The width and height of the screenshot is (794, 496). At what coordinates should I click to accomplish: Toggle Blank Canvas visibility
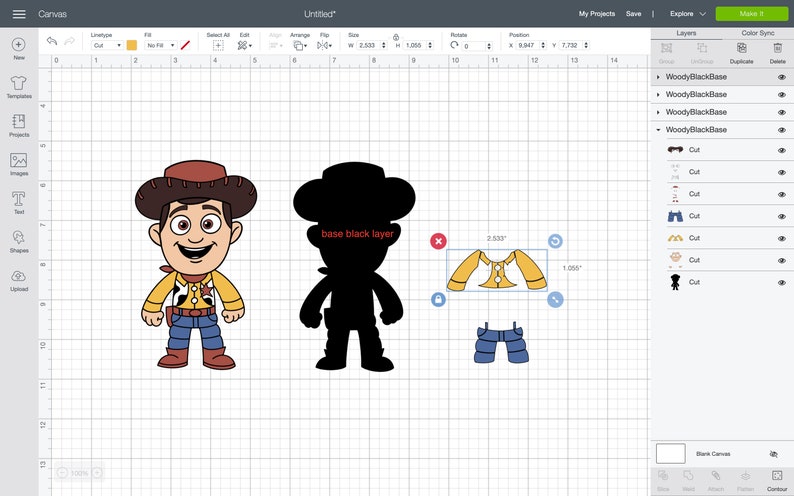tap(773, 454)
